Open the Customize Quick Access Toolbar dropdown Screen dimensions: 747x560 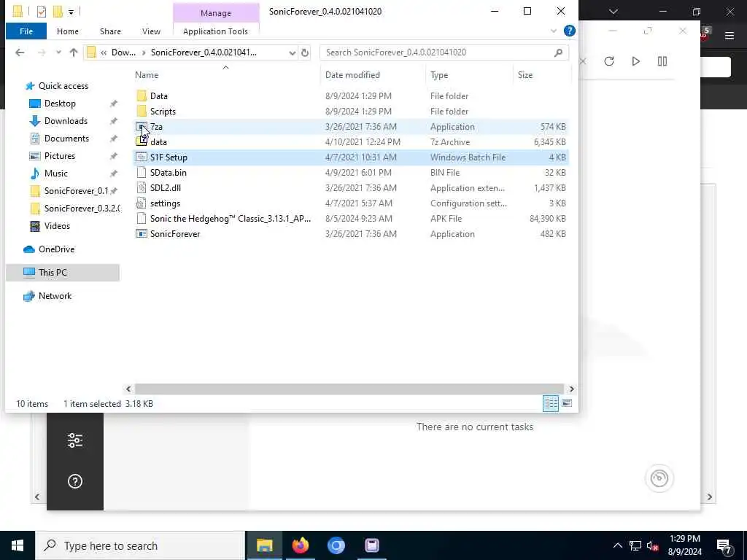click(x=71, y=12)
